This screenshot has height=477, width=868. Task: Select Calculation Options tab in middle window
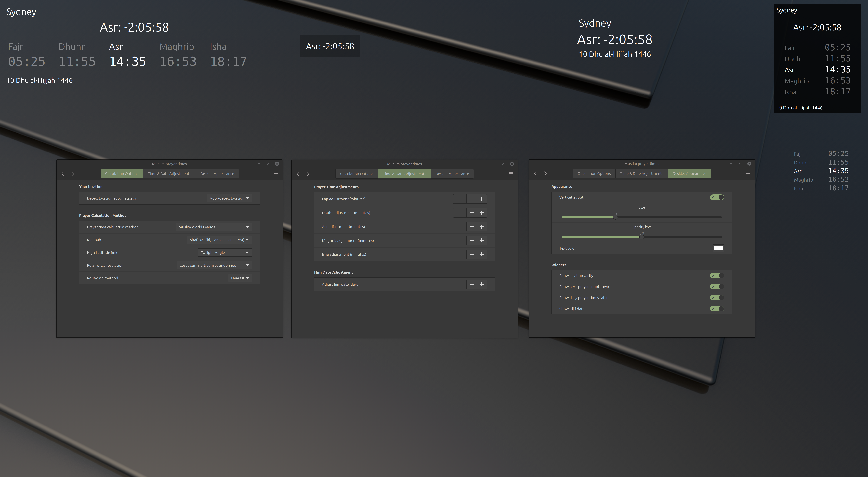point(357,174)
